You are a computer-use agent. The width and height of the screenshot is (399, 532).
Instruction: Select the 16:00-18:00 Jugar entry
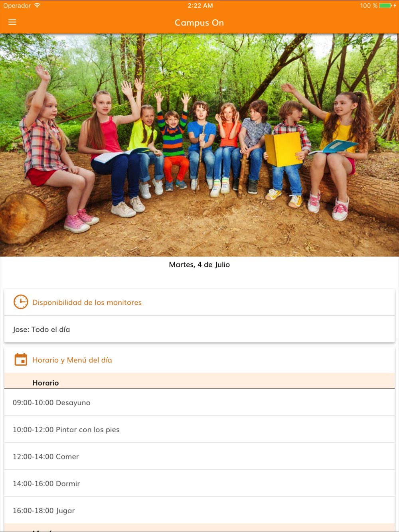[x=199, y=510]
